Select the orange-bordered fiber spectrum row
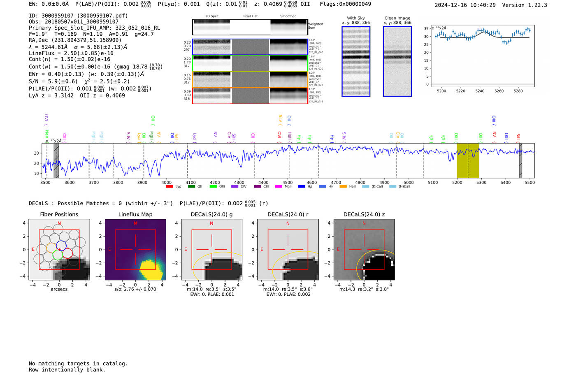Screen dimensions: 576x392 [250, 79]
